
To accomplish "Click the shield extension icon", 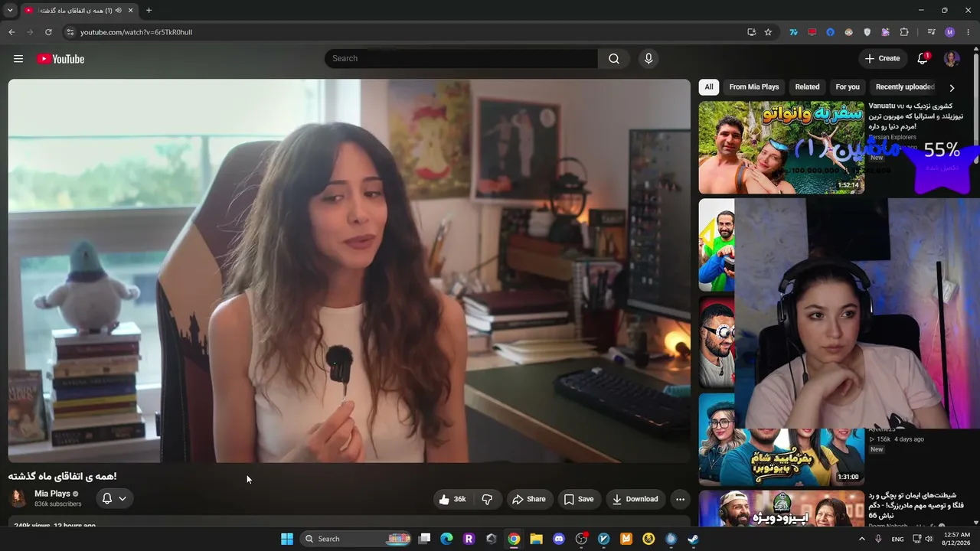I will (867, 32).
